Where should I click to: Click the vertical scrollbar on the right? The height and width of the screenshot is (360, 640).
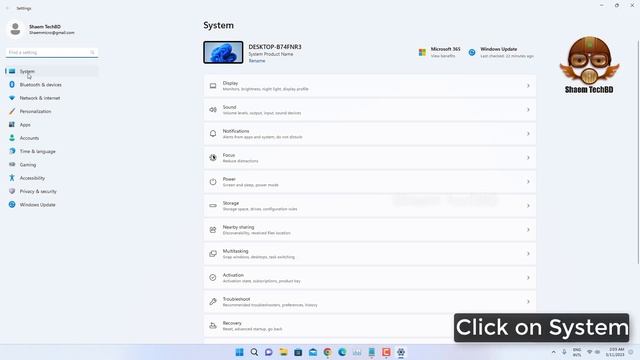pyautogui.click(x=638, y=152)
